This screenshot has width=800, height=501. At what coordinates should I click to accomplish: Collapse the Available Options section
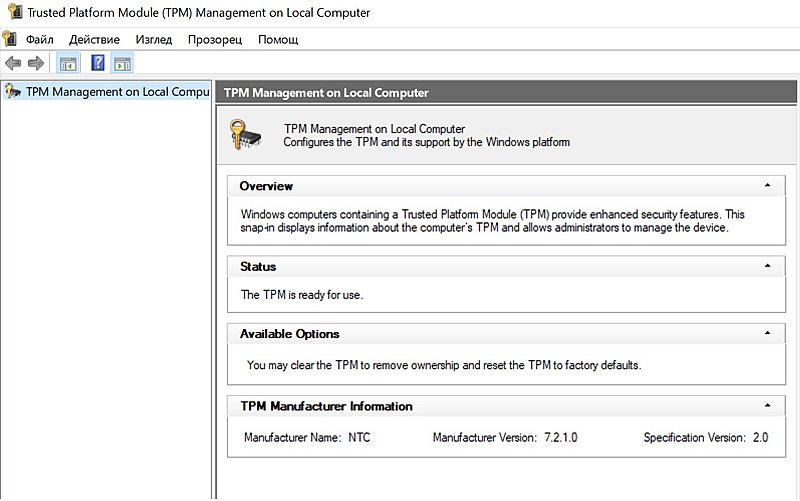pyautogui.click(x=767, y=334)
